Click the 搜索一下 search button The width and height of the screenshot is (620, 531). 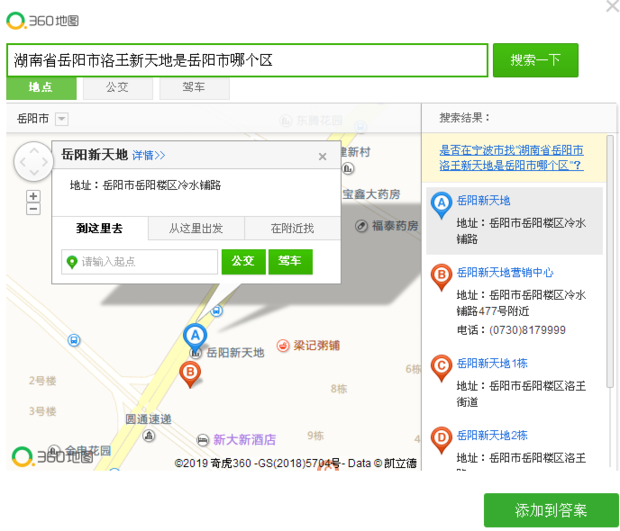[535, 60]
